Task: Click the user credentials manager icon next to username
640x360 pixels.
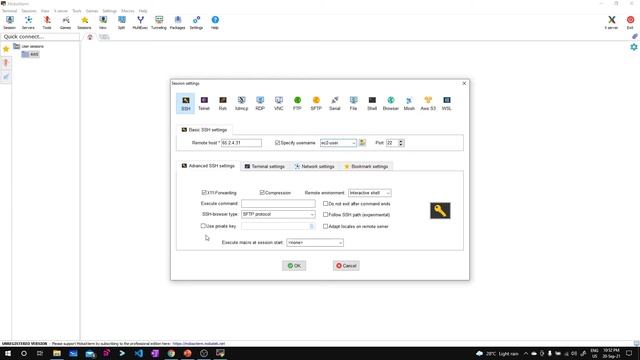Action: (x=362, y=142)
